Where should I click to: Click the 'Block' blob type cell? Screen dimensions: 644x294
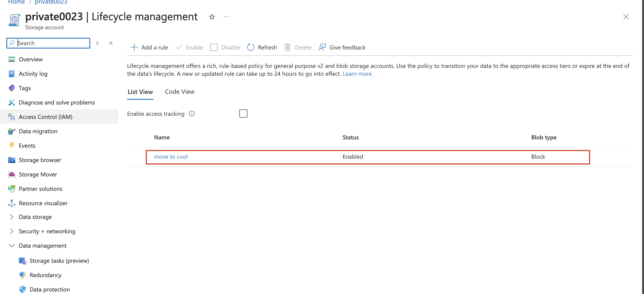tap(538, 157)
